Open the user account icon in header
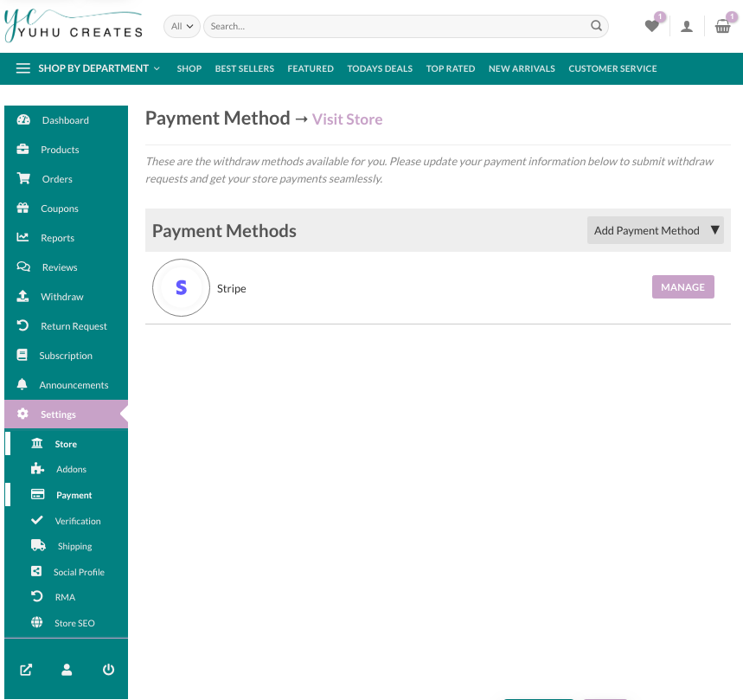The image size is (743, 700). (687, 27)
